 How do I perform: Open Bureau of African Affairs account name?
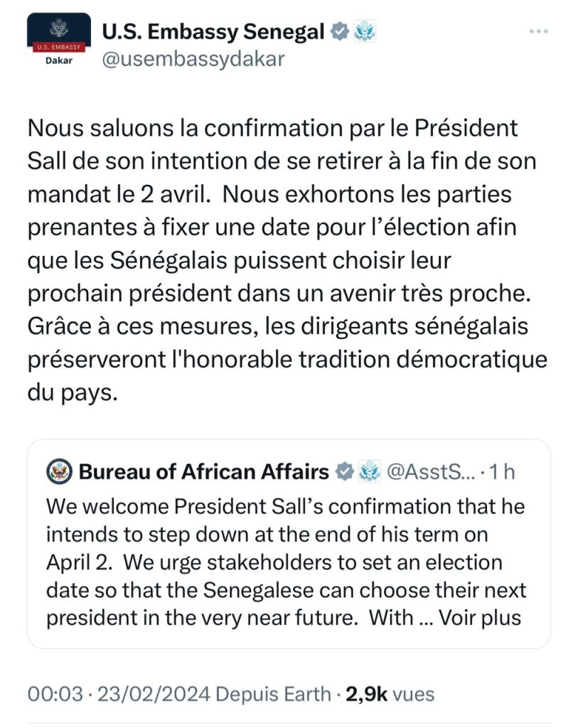pos(204,472)
